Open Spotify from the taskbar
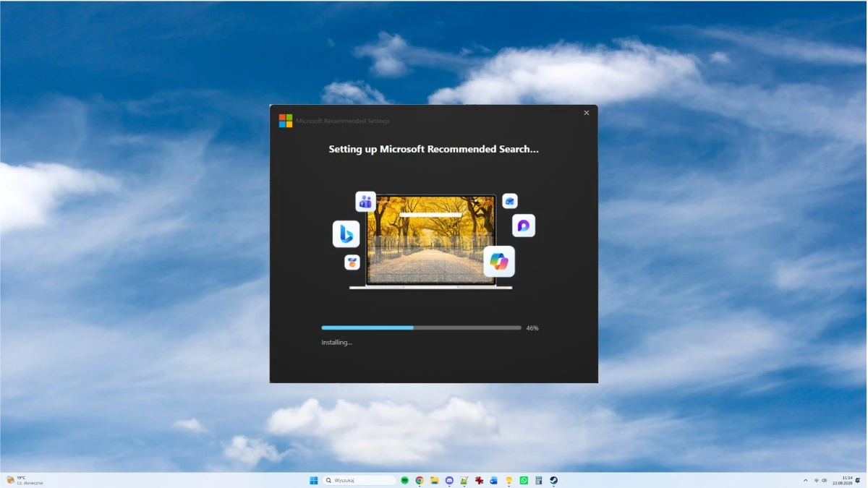The image size is (868, 488). point(405,480)
